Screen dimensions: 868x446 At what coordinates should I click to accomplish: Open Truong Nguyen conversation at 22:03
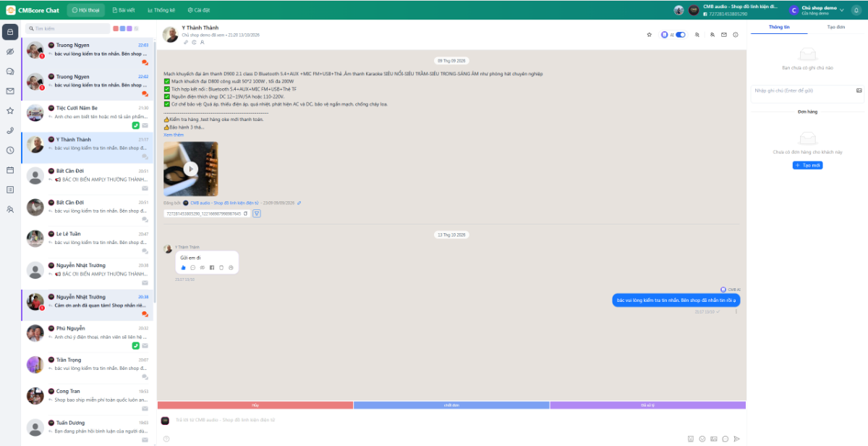point(88,54)
